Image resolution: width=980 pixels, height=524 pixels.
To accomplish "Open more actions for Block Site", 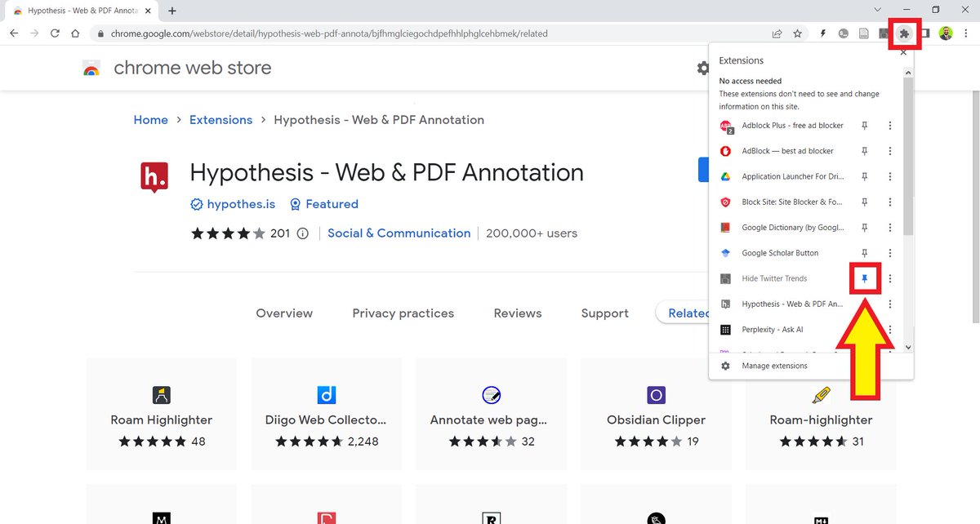I will (x=890, y=202).
